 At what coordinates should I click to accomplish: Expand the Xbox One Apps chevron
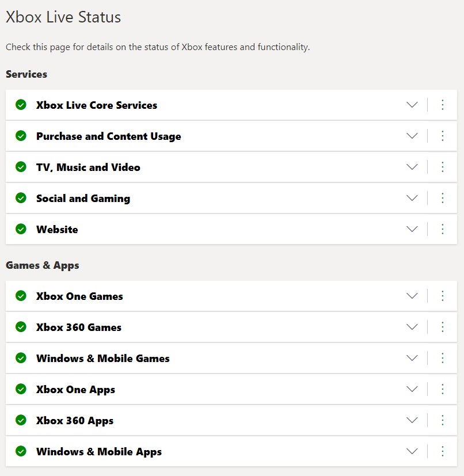412,389
